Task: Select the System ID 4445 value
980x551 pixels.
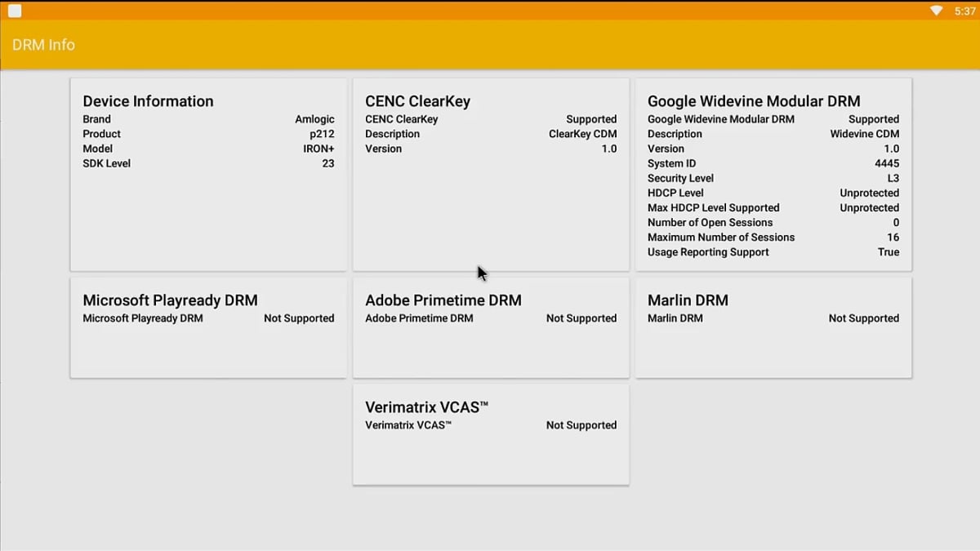Action: (x=888, y=163)
